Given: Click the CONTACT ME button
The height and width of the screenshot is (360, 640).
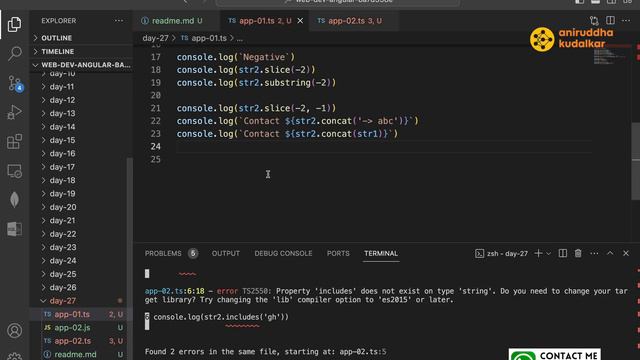Looking at the screenshot, I should click(x=555, y=355).
